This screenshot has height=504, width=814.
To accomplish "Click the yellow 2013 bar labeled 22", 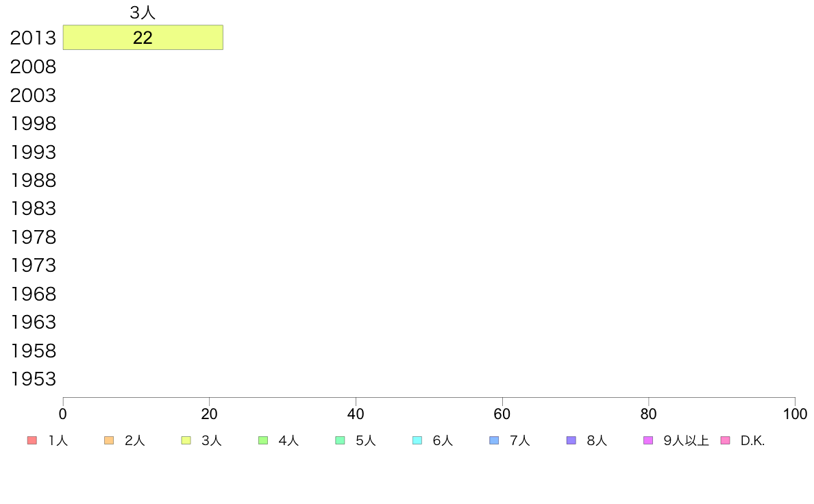I will tap(143, 38).
